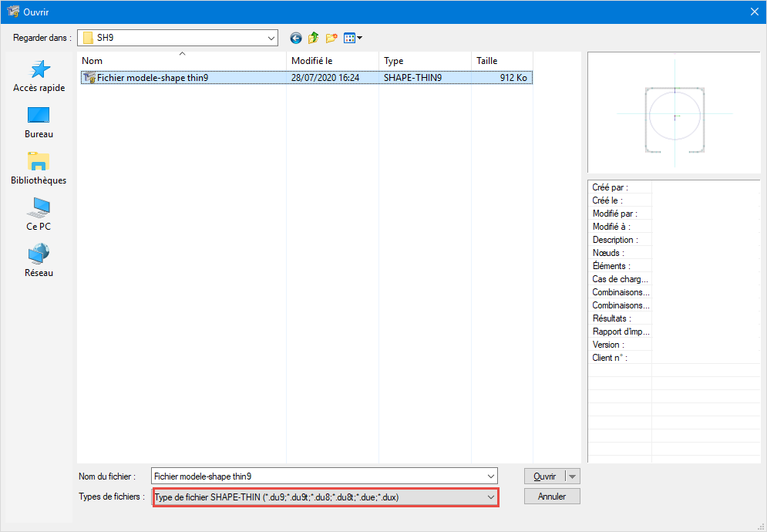767x532 pixels.
Task: Click the create new folder icon
Action: pyautogui.click(x=331, y=37)
